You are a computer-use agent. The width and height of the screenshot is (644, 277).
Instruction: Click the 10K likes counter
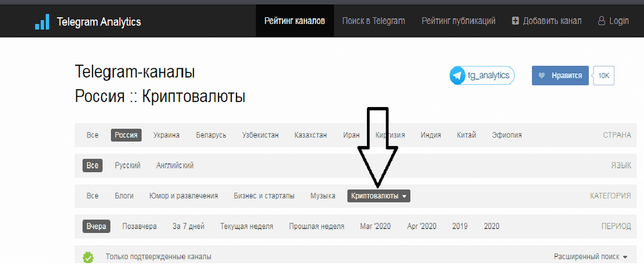coord(604,76)
